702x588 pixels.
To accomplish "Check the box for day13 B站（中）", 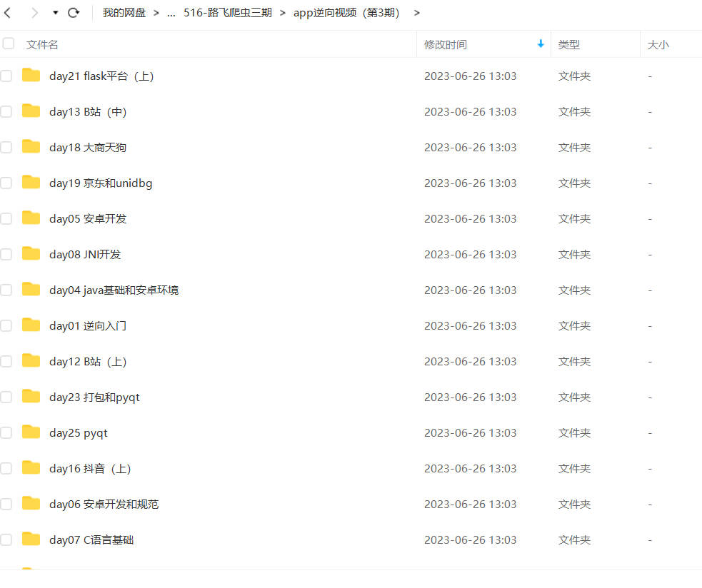I will tap(6, 111).
